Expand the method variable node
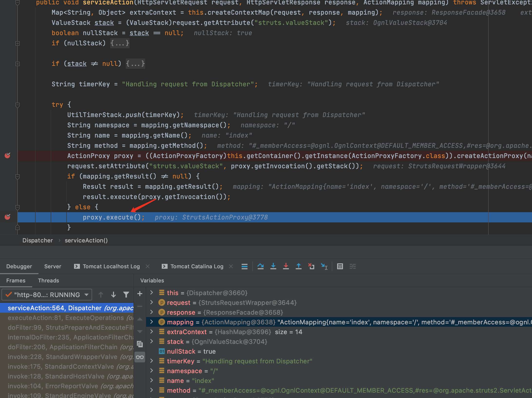 click(x=152, y=390)
